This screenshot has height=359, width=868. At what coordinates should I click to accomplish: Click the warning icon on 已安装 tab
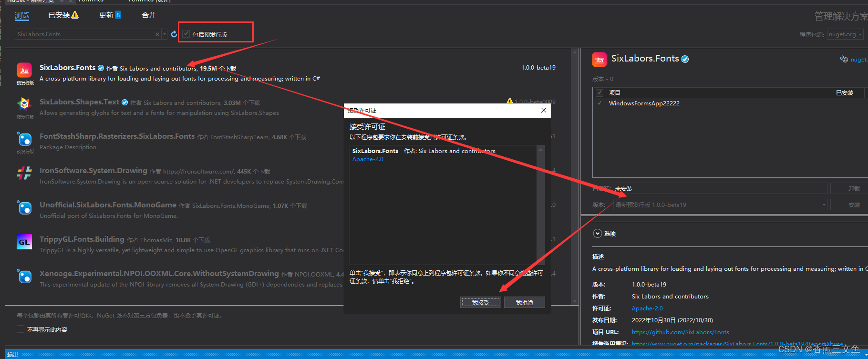click(75, 15)
